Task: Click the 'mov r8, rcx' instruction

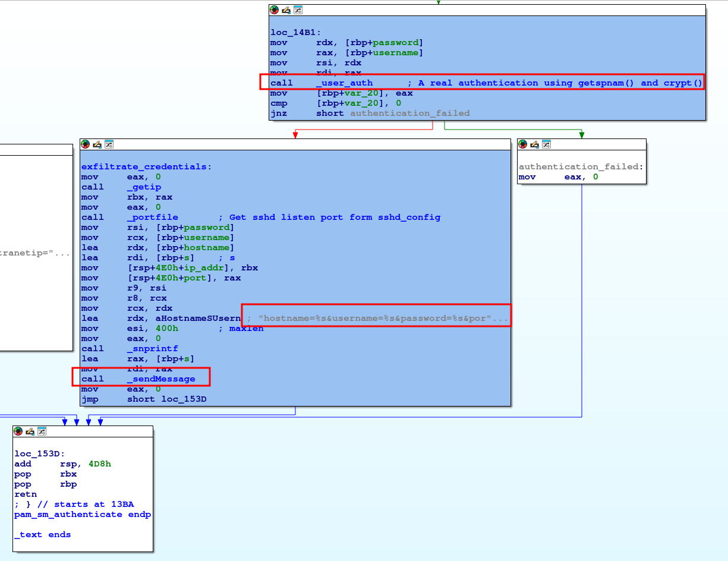Action: [124, 298]
